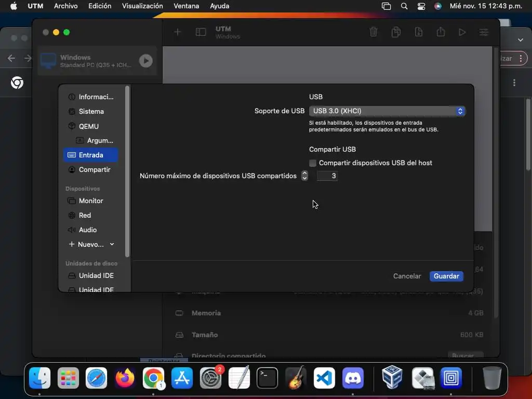Image resolution: width=532 pixels, height=399 pixels.
Task: Click the trash icon to delete VM
Action: pos(374,32)
